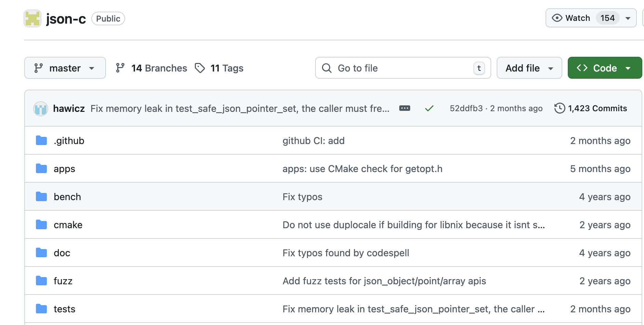Click the cmake folder icon
Image resolution: width=644 pixels, height=325 pixels.
click(x=41, y=225)
